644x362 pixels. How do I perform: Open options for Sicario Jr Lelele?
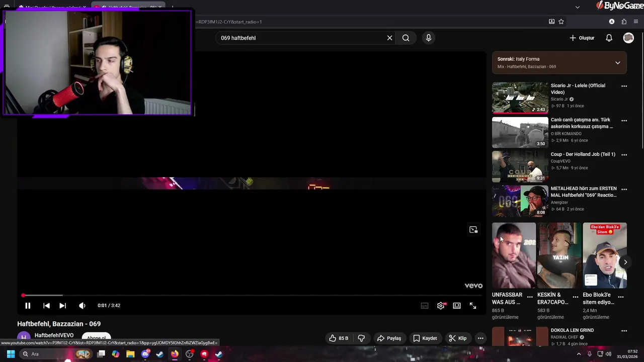pos(624,86)
